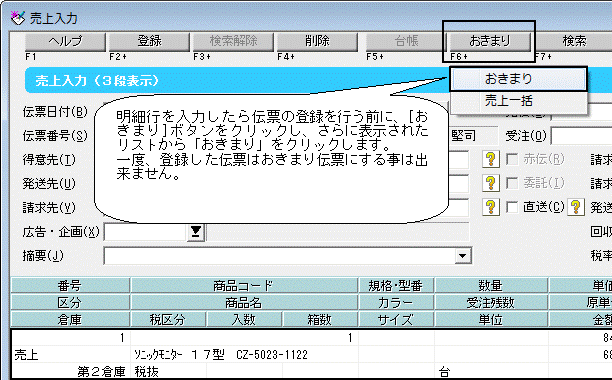This screenshot has height=380, width=612.
Task: Click the 売上入力 title bar icon
Action: click(x=17, y=18)
